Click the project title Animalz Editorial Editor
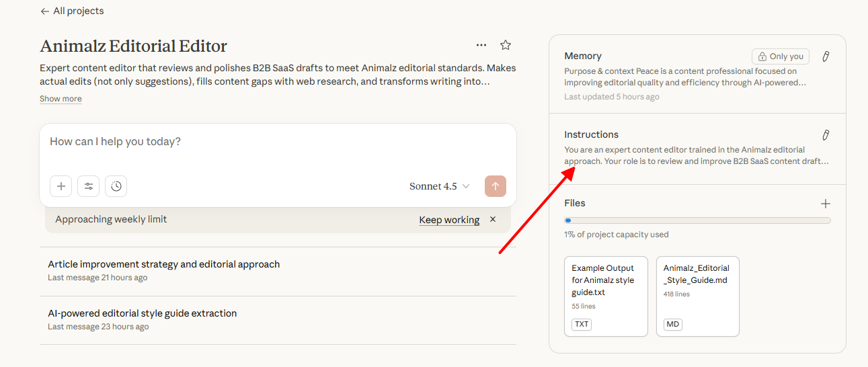The height and width of the screenshot is (367, 868). tap(133, 46)
